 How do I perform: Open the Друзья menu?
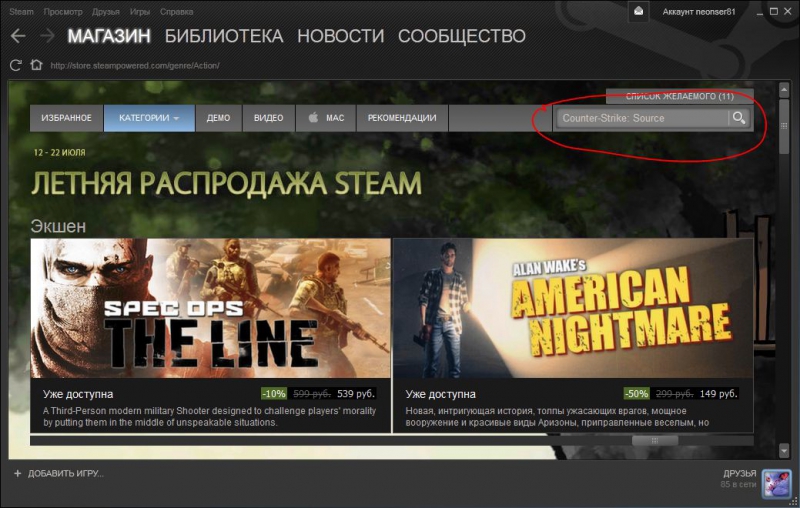[x=105, y=12]
